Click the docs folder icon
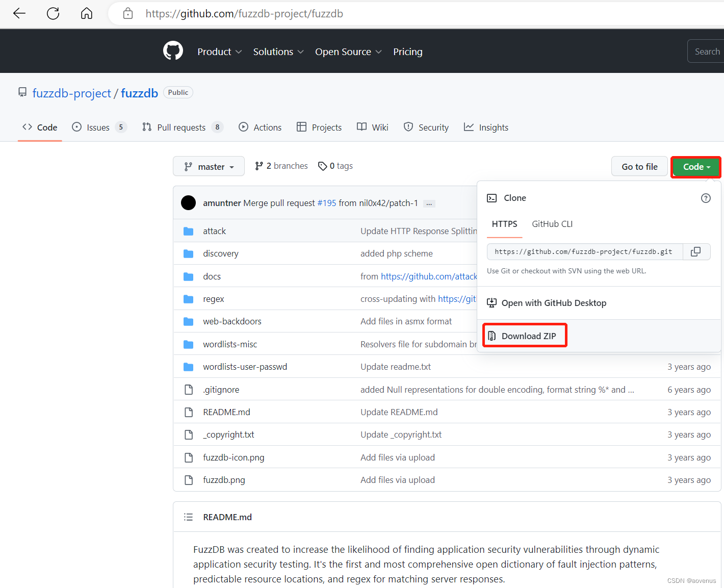Screen dimensions: 724x588 [x=189, y=276]
